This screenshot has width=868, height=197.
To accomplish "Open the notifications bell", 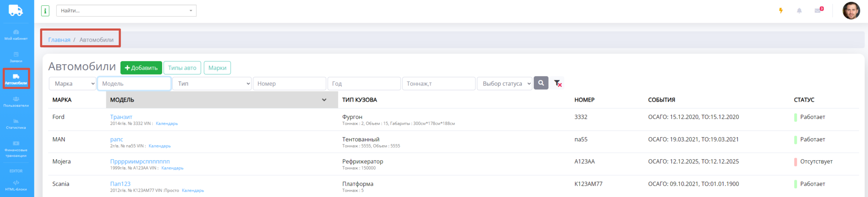I will [x=799, y=11].
